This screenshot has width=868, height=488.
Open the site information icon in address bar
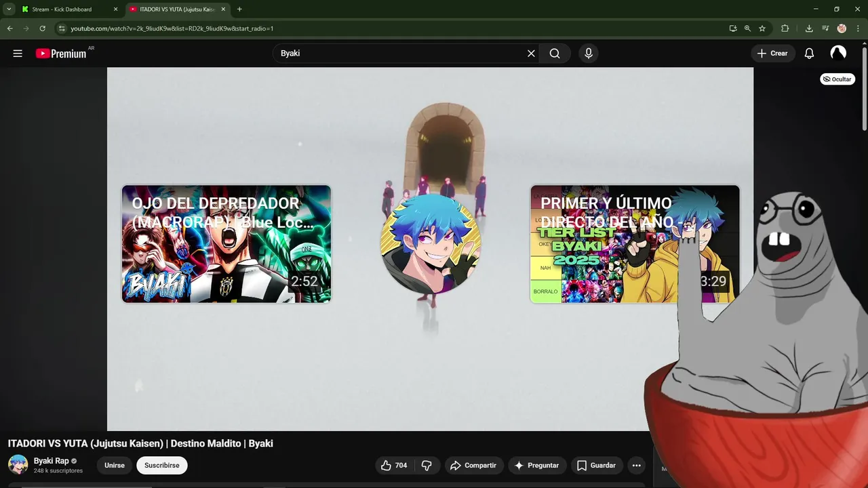[x=62, y=28]
